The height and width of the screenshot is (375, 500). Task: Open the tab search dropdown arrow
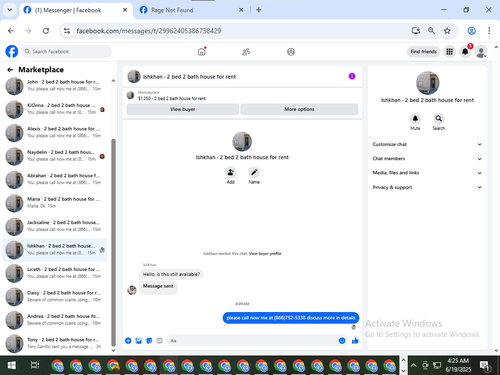[10, 10]
